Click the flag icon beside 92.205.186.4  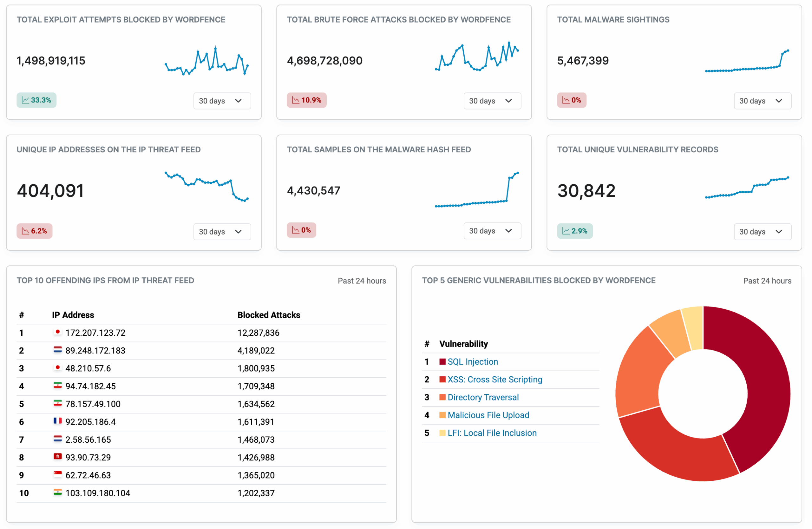click(58, 421)
